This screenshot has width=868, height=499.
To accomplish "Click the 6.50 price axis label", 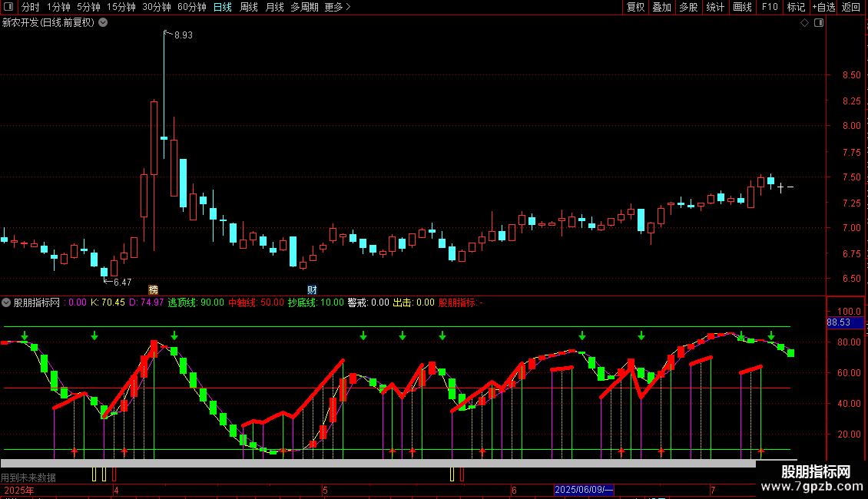I will click(851, 278).
